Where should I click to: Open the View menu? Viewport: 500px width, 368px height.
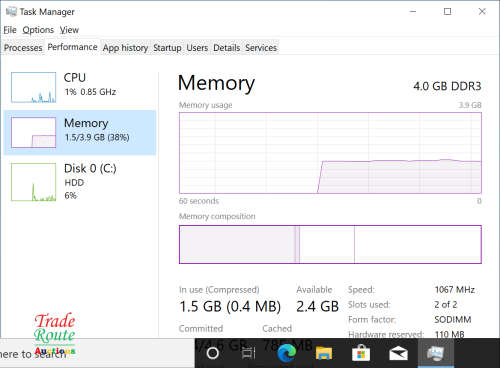pyautogui.click(x=69, y=30)
